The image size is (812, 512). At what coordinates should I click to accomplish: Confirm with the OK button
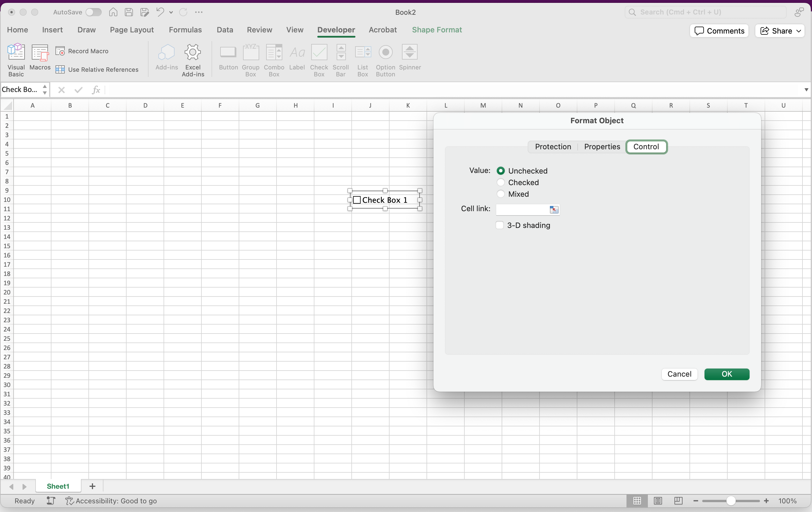(x=727, y=374)
